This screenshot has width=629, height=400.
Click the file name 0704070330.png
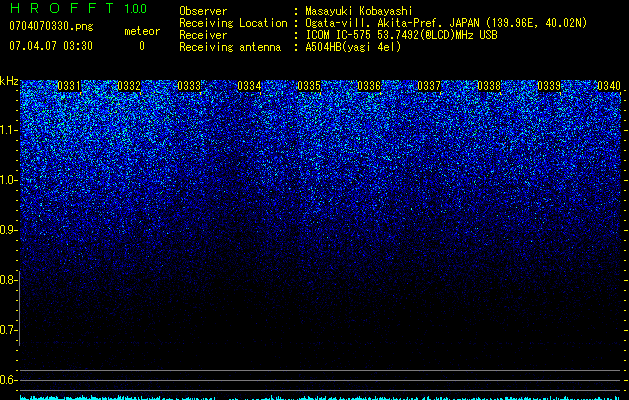[51, 26]
